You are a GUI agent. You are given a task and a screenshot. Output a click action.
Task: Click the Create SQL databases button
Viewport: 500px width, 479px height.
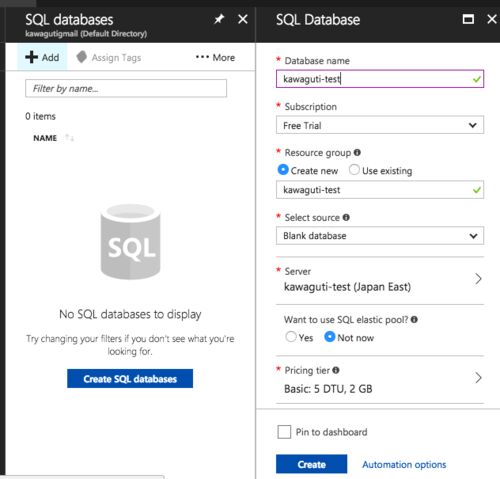click(x=130, y=379)
